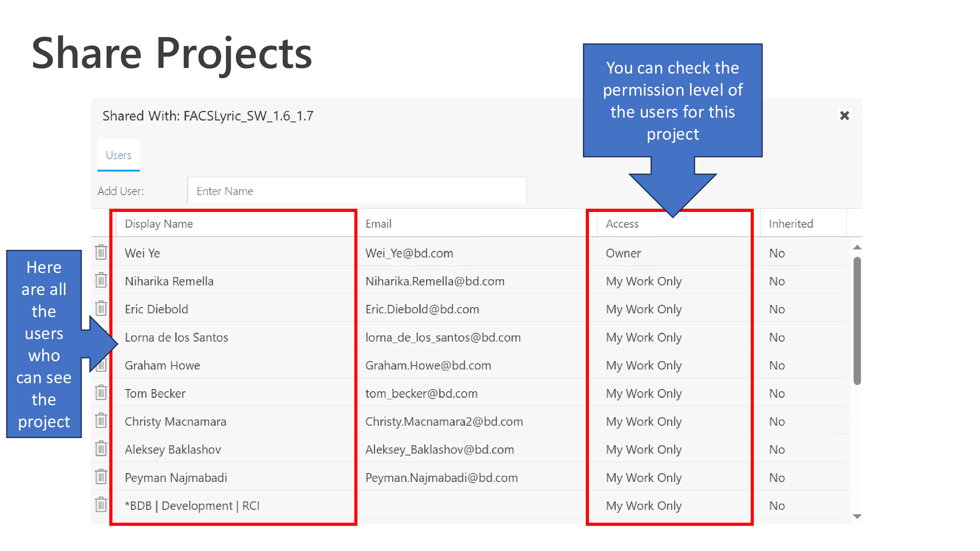Click email Niharika.Remella@bd.com
This screenshot has width=980, height=551.
coord(435,281)
